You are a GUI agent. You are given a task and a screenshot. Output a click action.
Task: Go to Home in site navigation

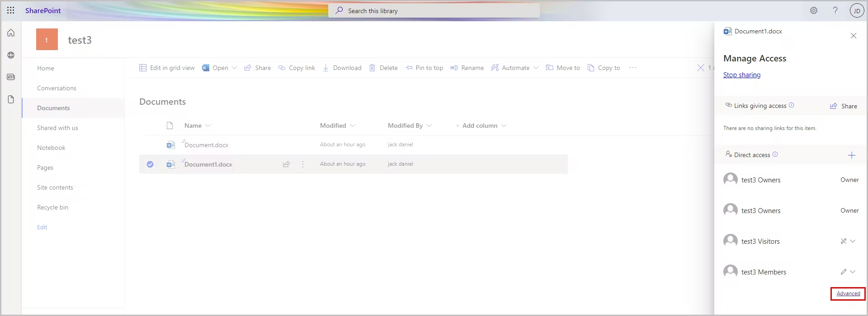[x=46, y=68]
